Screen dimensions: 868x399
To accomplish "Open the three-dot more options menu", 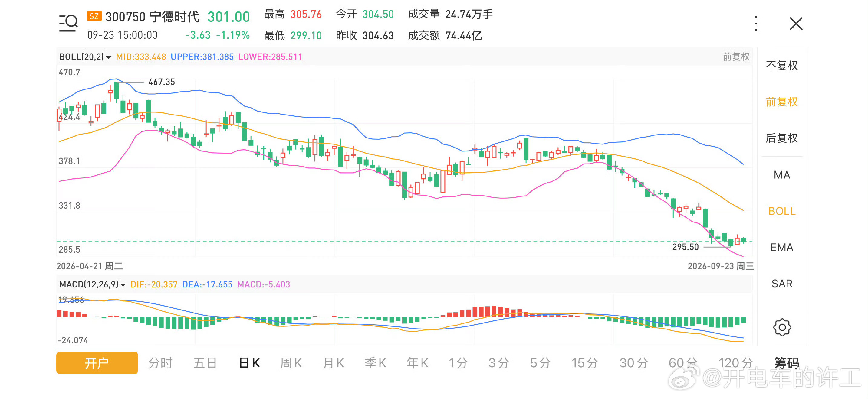I will [756, 24].
